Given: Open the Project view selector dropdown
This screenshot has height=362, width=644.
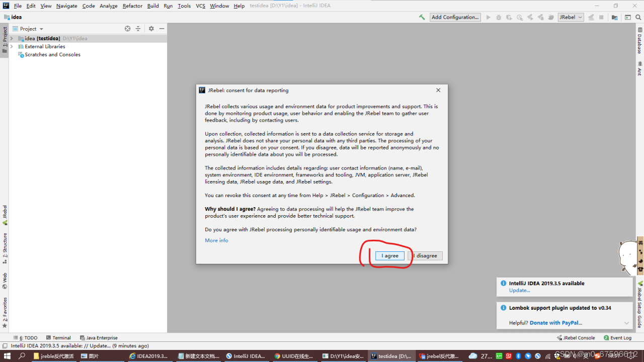Looking at the screenshot, I should point(28,29).
